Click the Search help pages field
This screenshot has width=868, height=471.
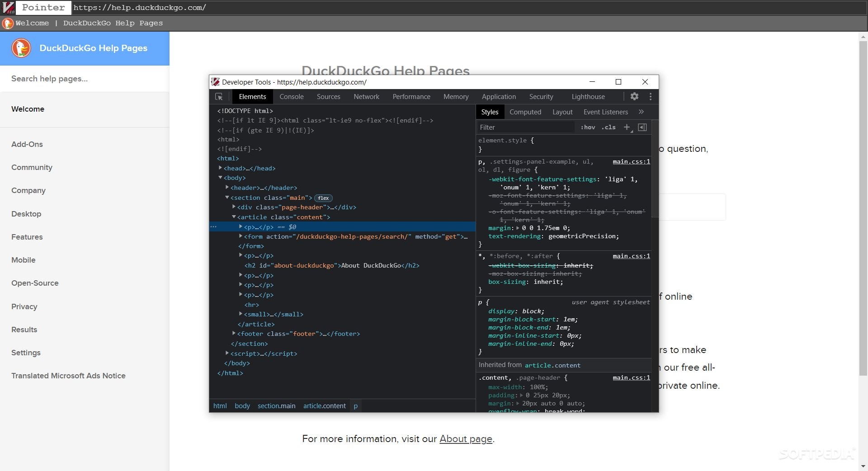[85, 79]
